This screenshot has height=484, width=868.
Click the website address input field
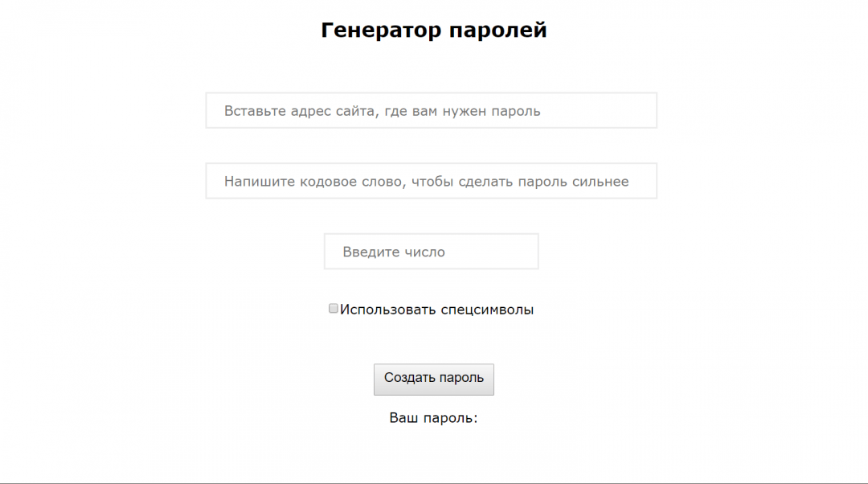click(431, 111)
